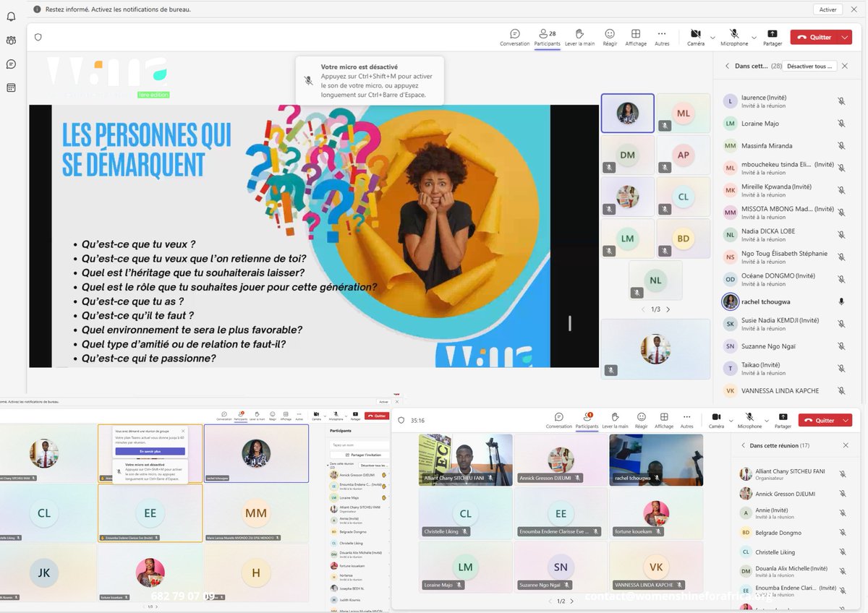Viewport: 868px width, 613px height.
Task: Click Partager l'invitation in bottom-left window
Action: click(360, 455)
